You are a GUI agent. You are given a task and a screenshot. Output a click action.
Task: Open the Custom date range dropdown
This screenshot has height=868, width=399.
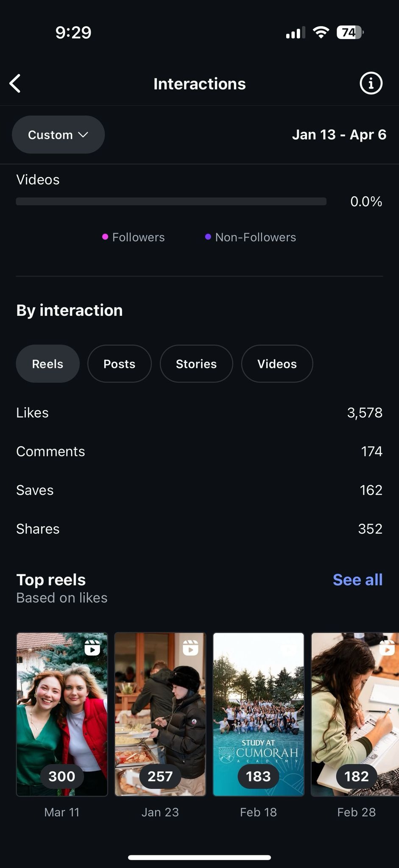58,135
